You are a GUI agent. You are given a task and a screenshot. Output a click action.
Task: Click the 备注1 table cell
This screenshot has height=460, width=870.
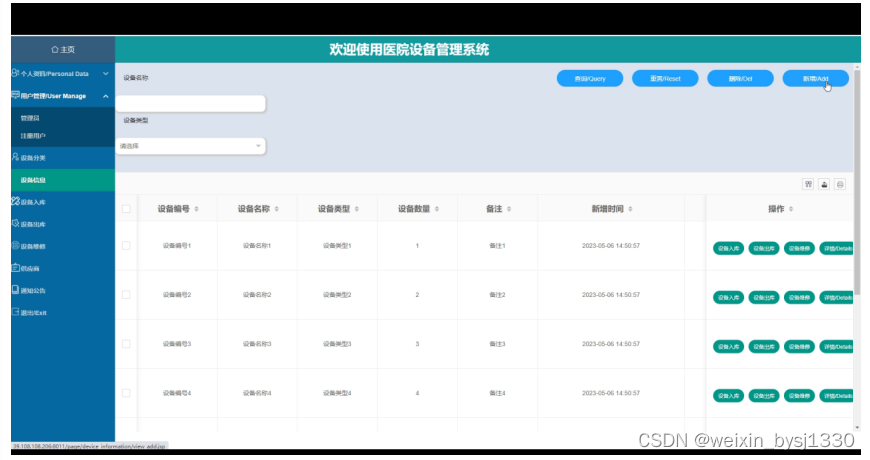tap(497, 246)
